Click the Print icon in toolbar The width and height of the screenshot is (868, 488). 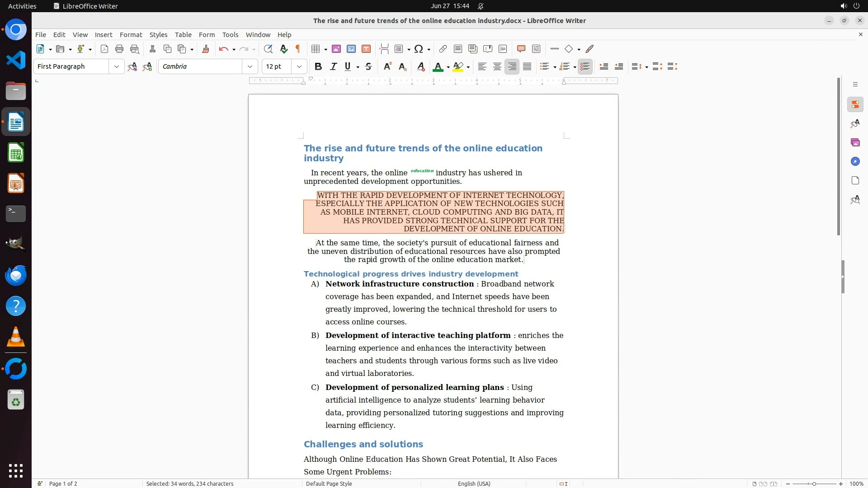(119, 49)
